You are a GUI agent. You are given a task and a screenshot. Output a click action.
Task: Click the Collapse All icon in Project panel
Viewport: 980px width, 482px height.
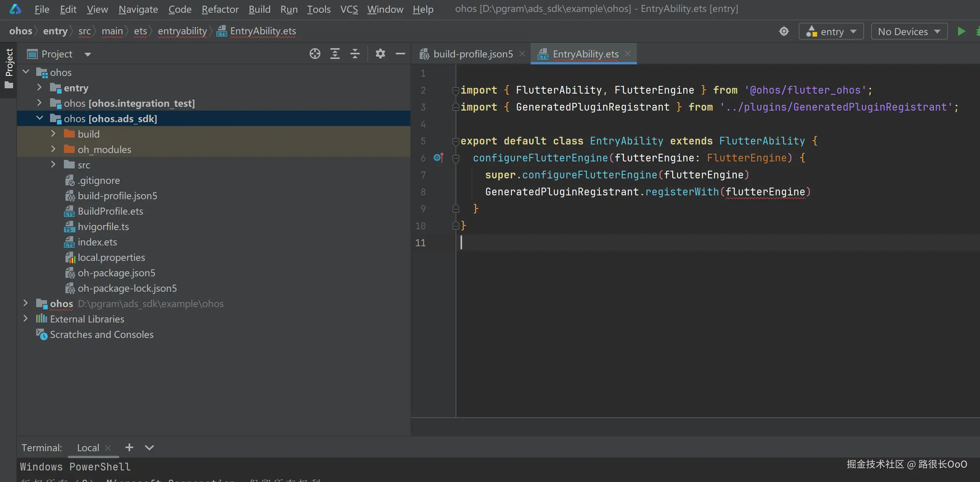point(355,54)
